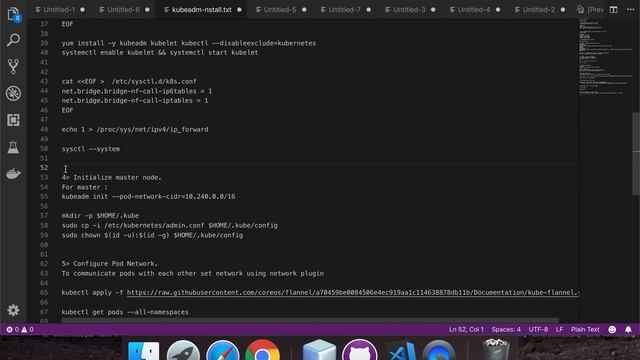Click 'sudo cp -i /etc/kubernetes/admin.conf' line
Viewport: 640px width, 360px height.
tap(169, 225)
